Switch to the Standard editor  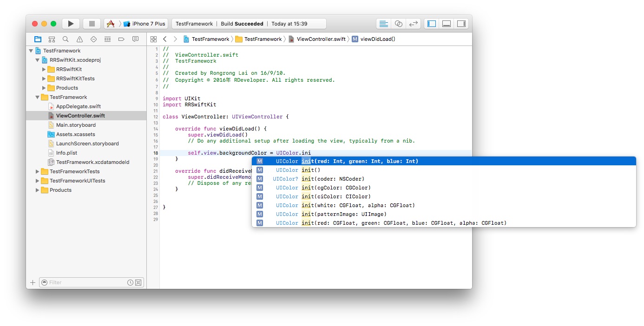383,24
